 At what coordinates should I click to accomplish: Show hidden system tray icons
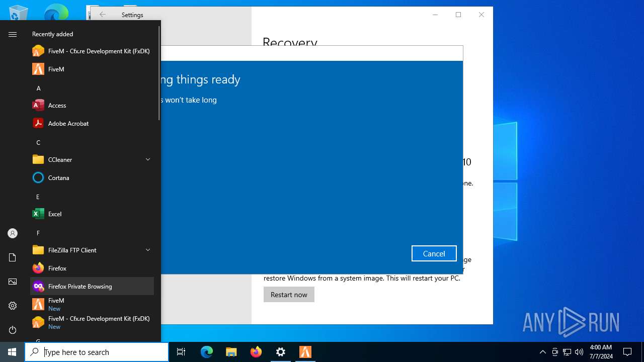point(542,352)
